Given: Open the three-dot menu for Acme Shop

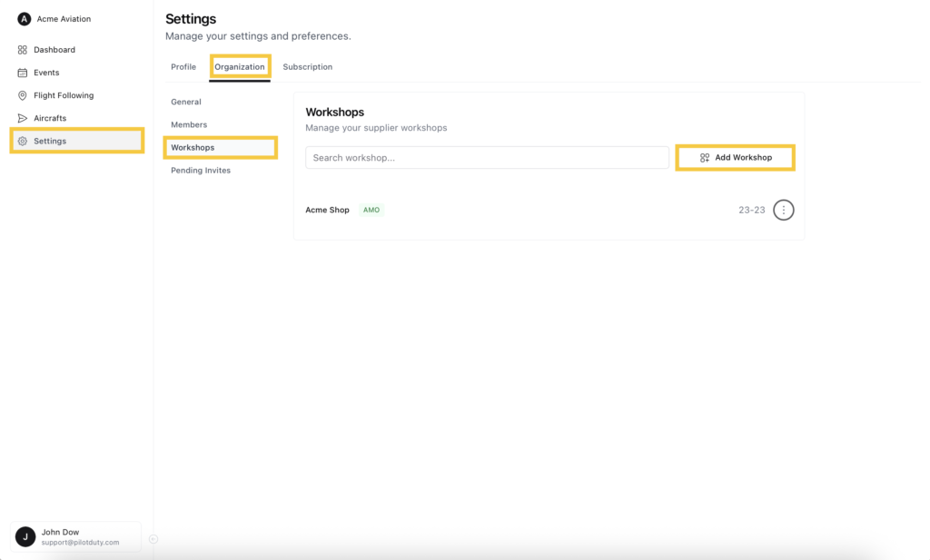Looking at the screenshot, I should point(784,210).
